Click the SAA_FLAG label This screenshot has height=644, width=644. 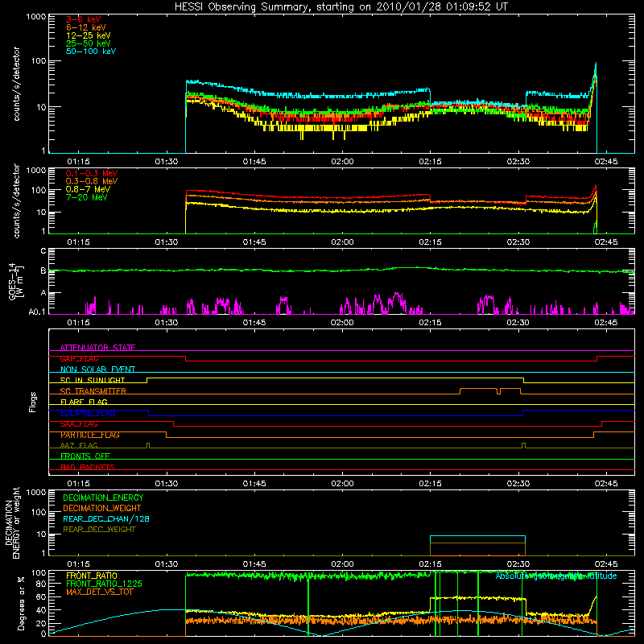79,424
